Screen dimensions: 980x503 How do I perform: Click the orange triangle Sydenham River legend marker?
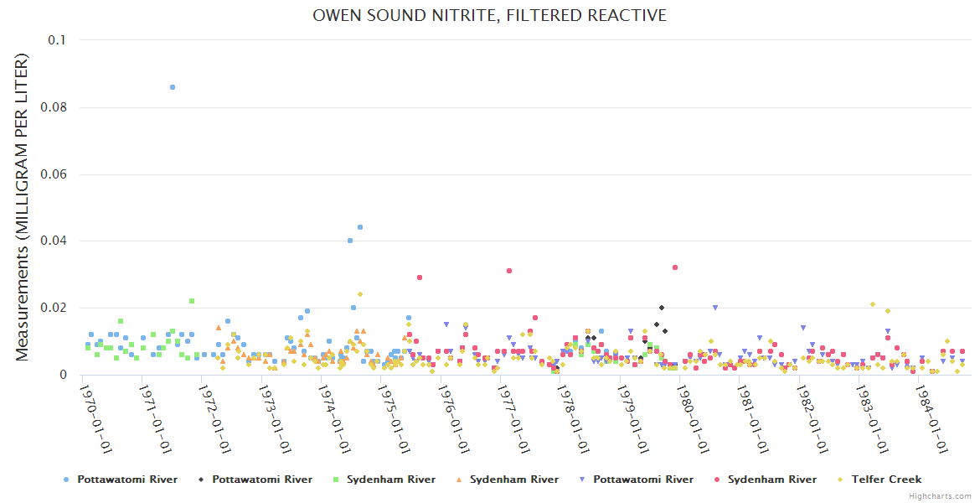(459, 480)
